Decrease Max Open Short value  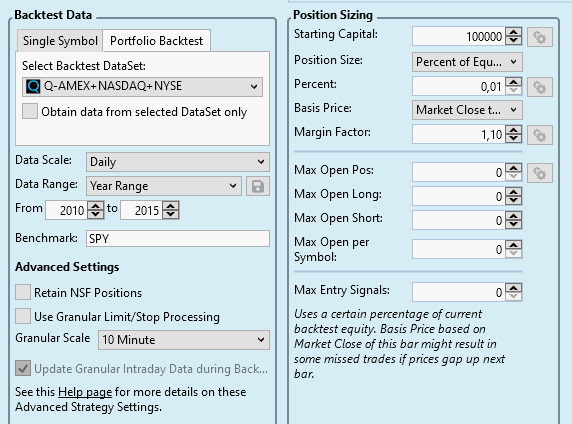[514, 224]
